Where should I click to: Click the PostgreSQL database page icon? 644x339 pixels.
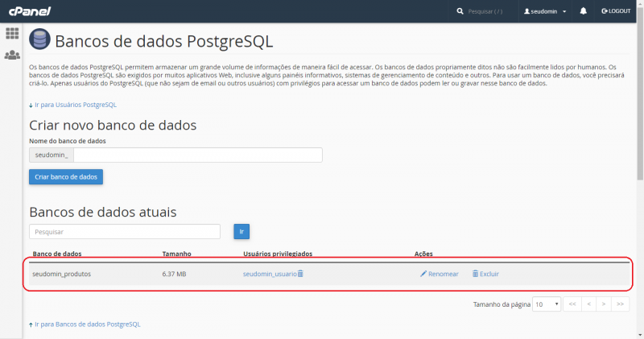click(x=39, y=39)
